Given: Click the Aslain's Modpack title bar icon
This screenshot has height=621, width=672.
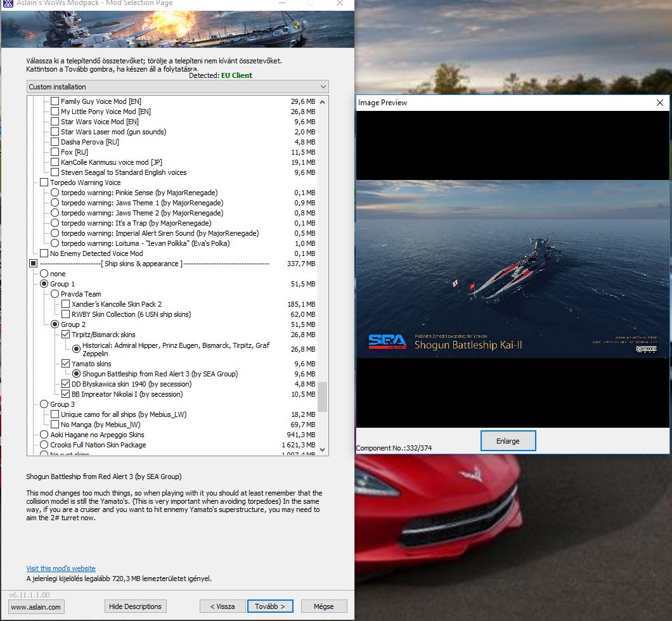Looking at the screenshot, I should point(8,3).
